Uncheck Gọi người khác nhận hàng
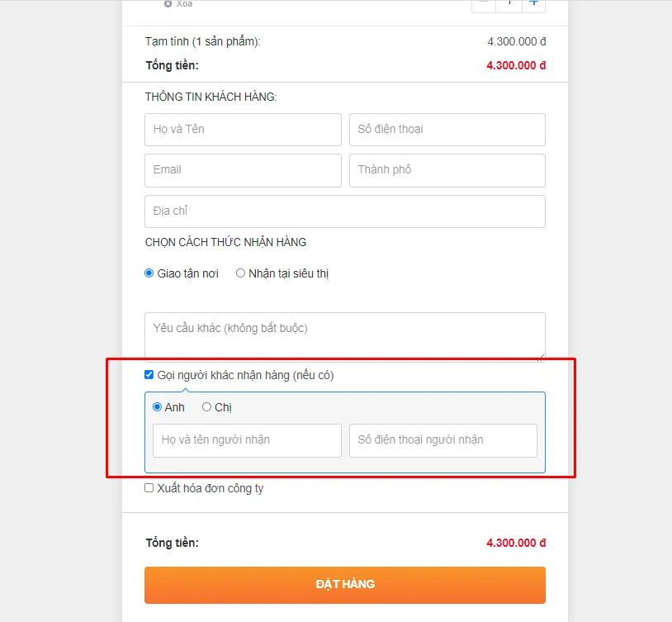This screenshot has width=672, height=622. point(149,375)
